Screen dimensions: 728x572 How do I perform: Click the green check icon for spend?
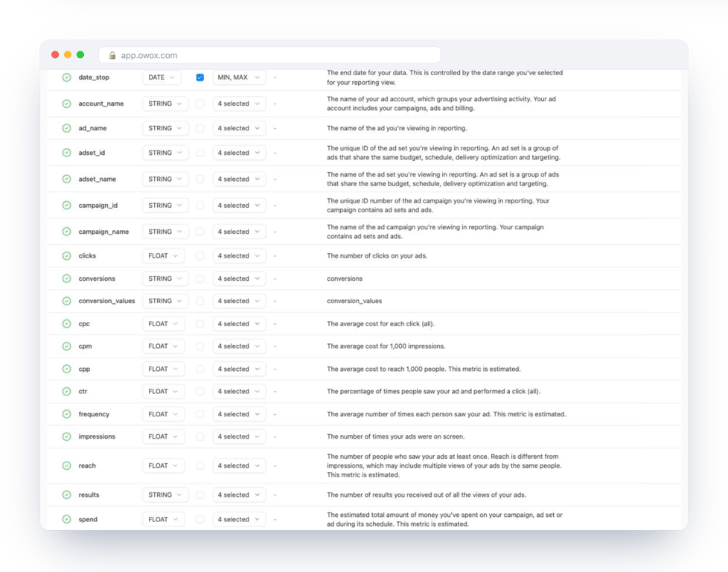point(66,519)
